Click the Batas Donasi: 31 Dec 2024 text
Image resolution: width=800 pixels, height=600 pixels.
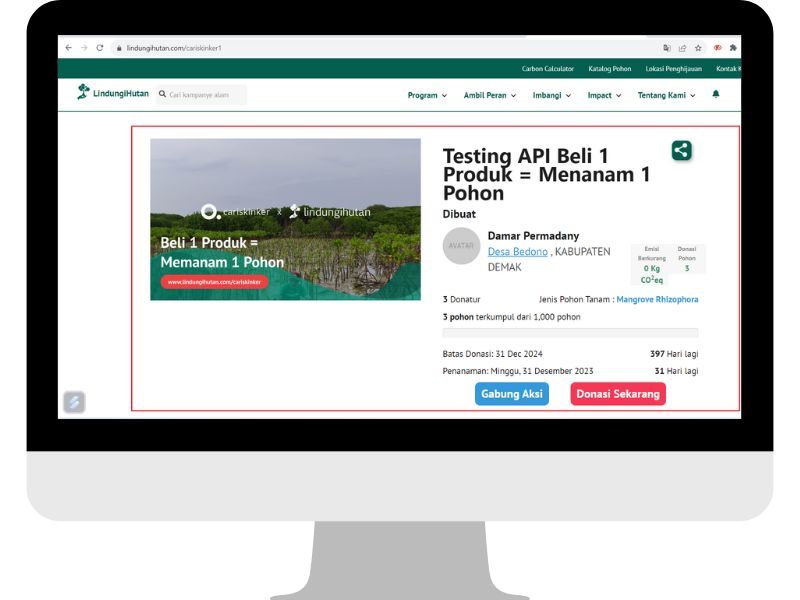[492, 354]
